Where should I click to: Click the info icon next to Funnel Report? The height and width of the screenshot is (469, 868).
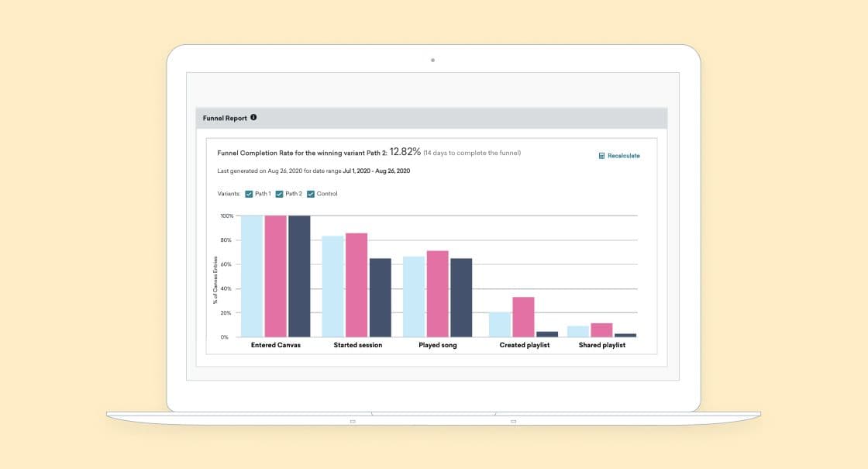click(254, 117)
